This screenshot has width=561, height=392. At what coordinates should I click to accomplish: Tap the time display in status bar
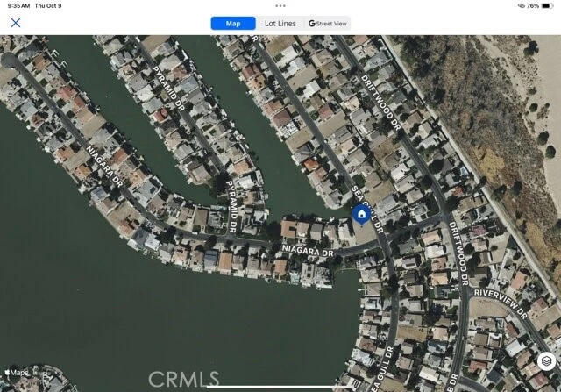[x=18, y=6]
